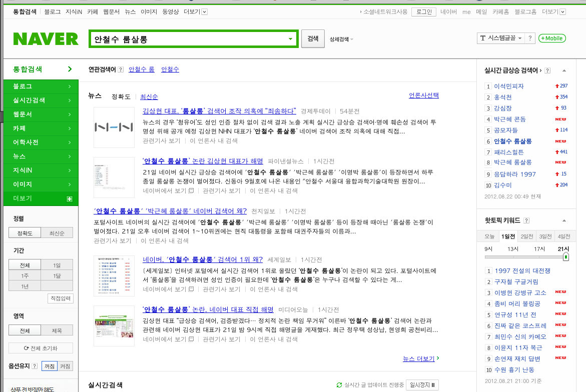Screen dimensions: 586x392
Task: Click 9시 on hot topic timeline
Action: coord(488,249)
